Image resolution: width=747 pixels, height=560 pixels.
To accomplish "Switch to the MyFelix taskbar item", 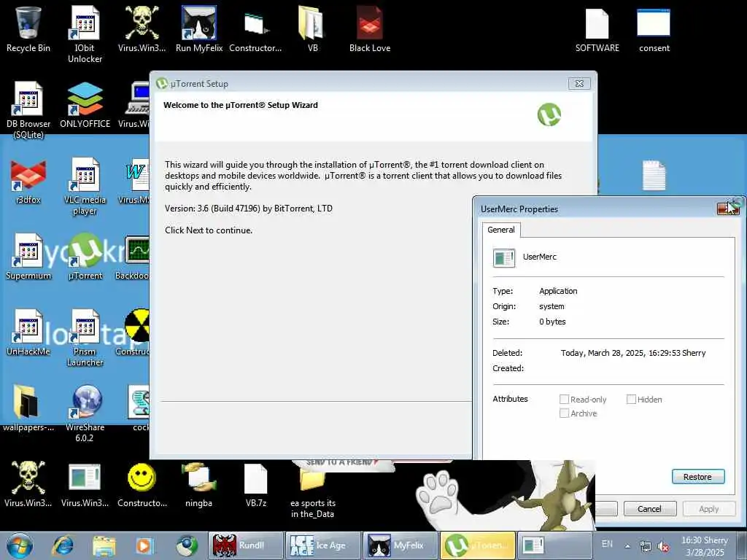I will click(400, 545).
